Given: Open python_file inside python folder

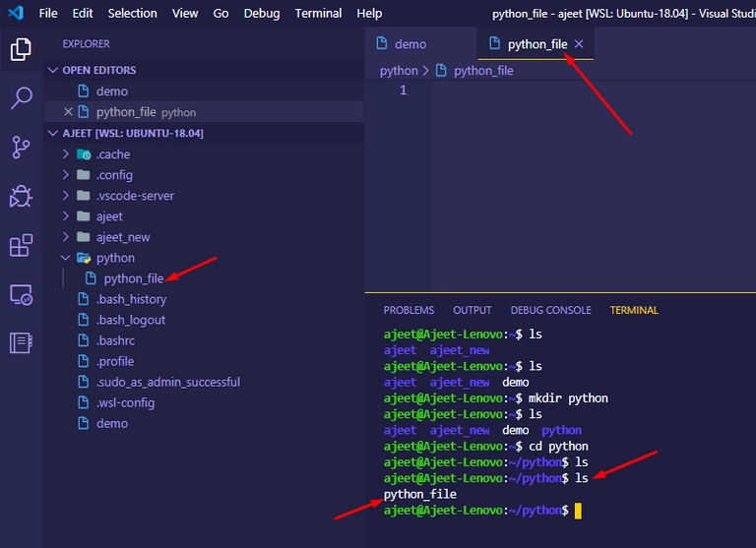Looking at the screenshot, I should tap(204, 278).
